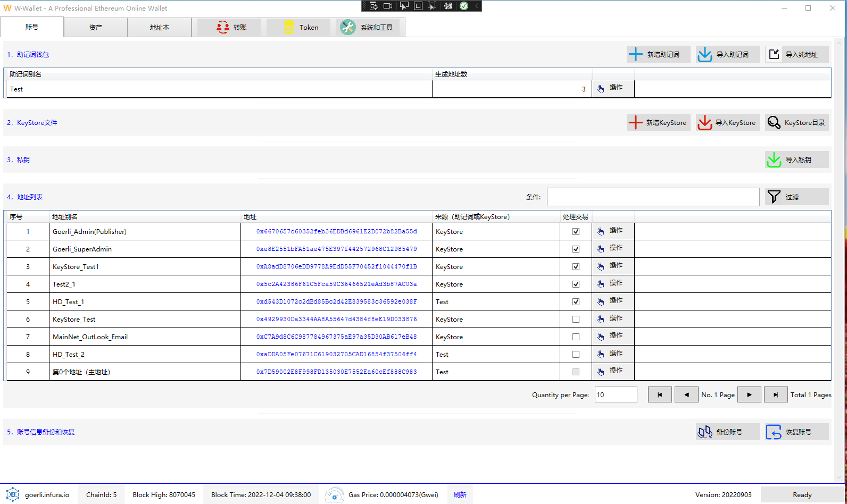
Task: Click the 条件 filter input field
Action: pos(653,197)
